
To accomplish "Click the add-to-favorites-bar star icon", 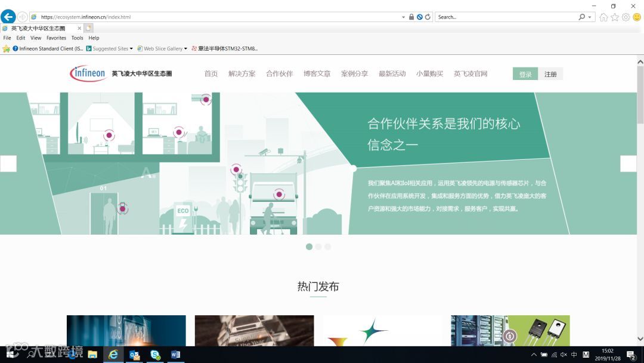I will (6, 48).
